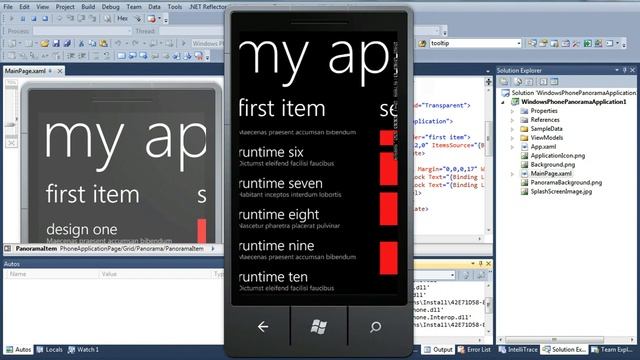Click the Cut scissors icon
This screenshot has width=640, height=360.
81,43
